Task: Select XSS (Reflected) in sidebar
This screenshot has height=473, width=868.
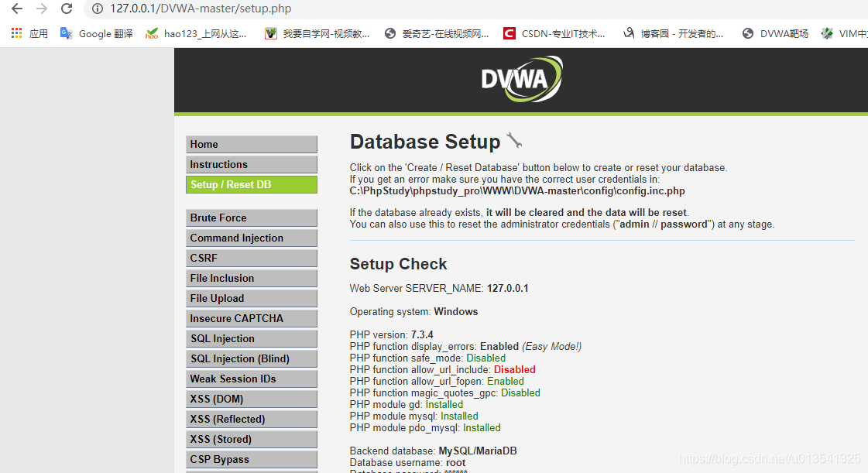Action: [x=251, y=420]
